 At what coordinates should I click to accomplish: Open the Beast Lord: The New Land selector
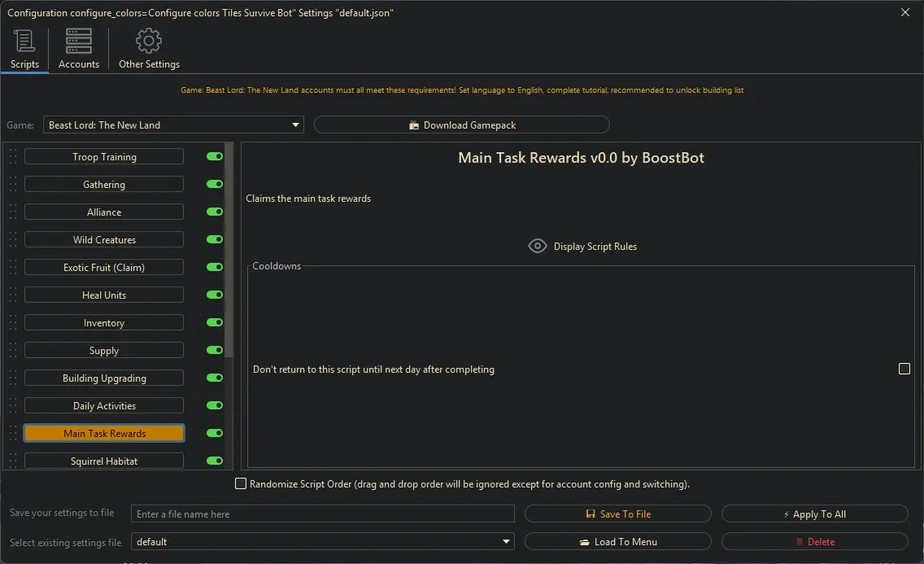click(173, 125)
